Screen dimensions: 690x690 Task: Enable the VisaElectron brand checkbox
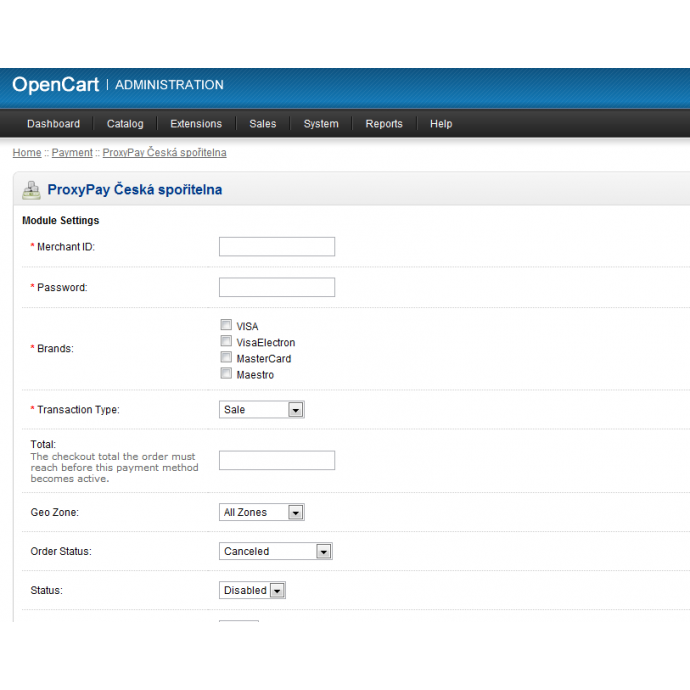tap(226, 341)
